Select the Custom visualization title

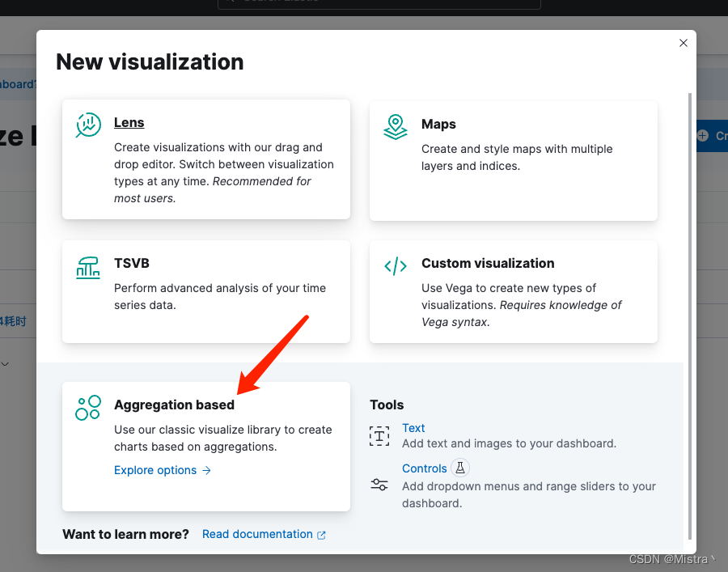(x=488, y=263)
